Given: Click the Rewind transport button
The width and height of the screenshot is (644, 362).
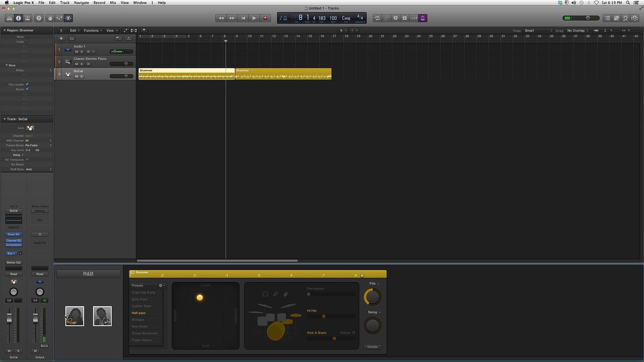Looking at the screenshot, I should [x=221, y=18].
